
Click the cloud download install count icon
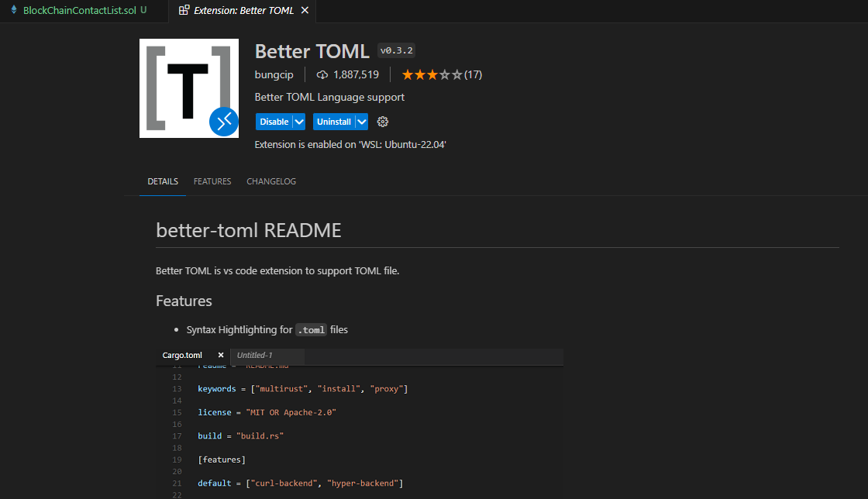pos(322,74)
